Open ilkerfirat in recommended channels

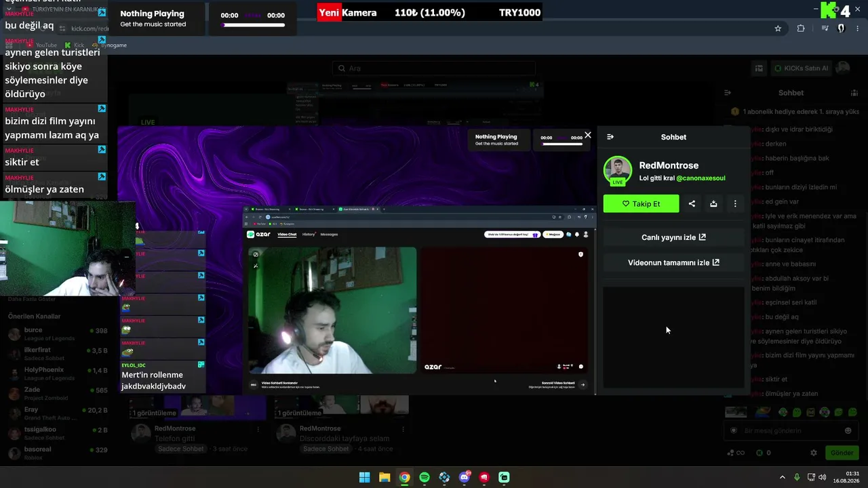tap(58, 354)
